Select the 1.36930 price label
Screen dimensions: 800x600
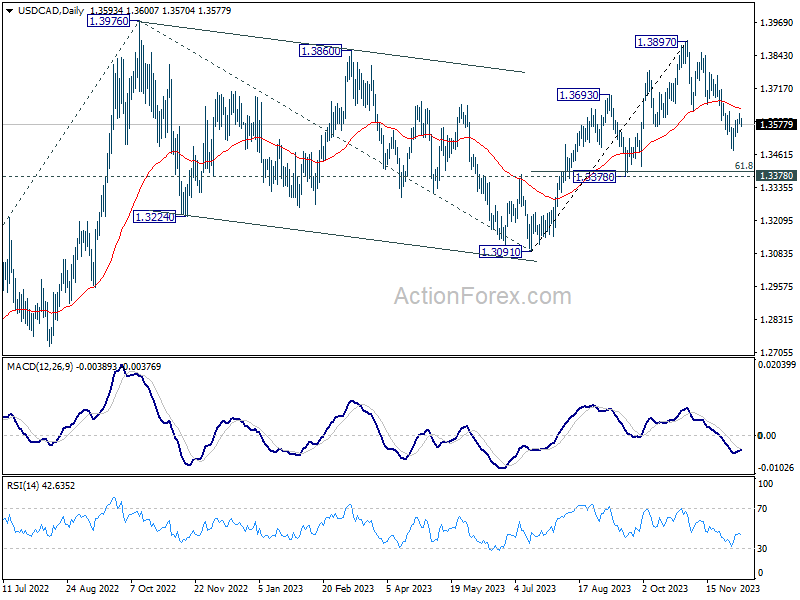point(579,95)
